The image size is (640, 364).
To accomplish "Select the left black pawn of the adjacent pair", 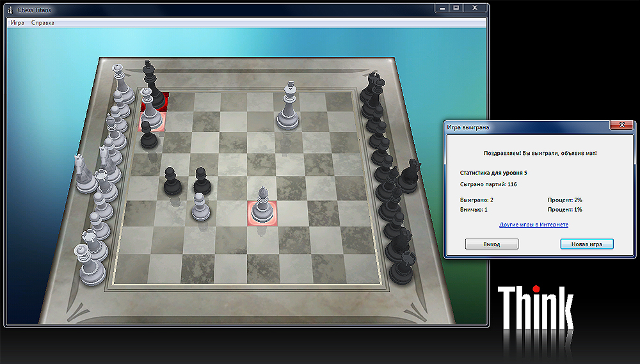I will (172, 182).
